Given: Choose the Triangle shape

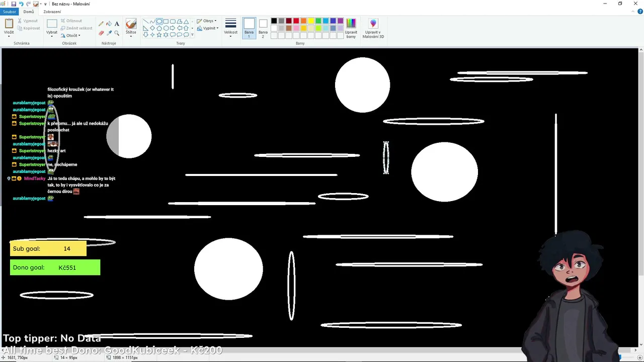Looking at the screenshot, I should tap(186, 22).
